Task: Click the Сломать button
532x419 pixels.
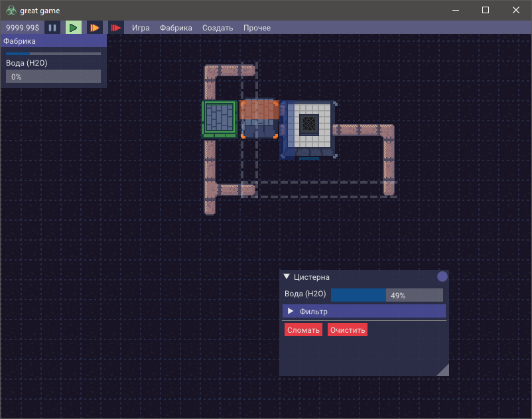Action: click(303, 330)
